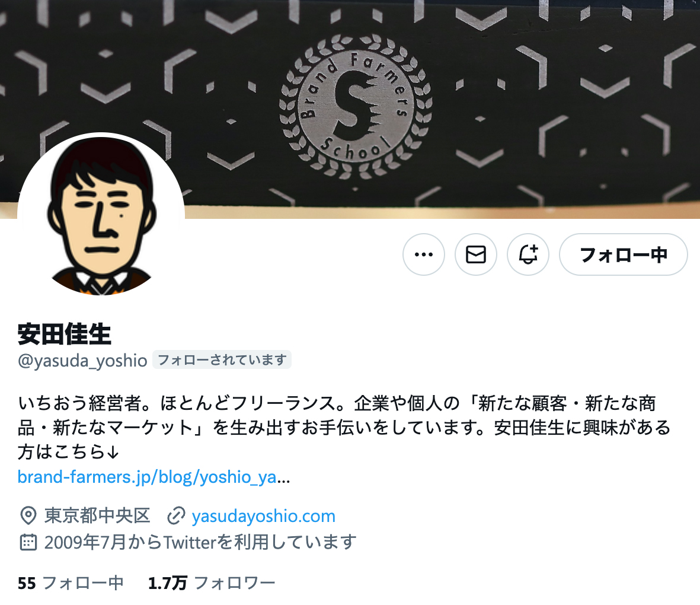Click the chain link icon beside website
700x605 pixels.
176,515
